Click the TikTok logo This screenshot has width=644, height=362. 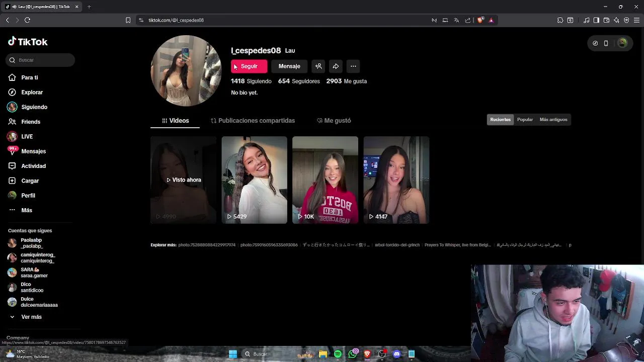[x=28, y=42]
